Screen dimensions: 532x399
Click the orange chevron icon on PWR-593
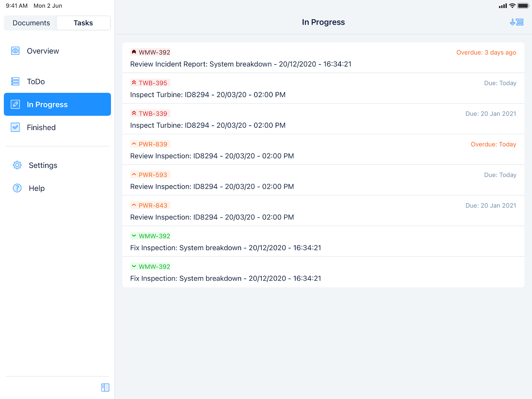point(134,175)
